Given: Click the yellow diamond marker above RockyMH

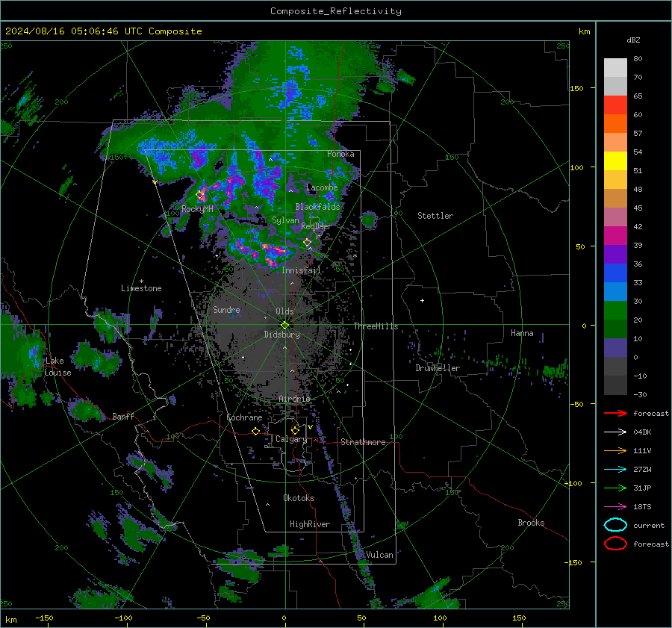Looking at the screenshot, I should (x=200, y=195).
